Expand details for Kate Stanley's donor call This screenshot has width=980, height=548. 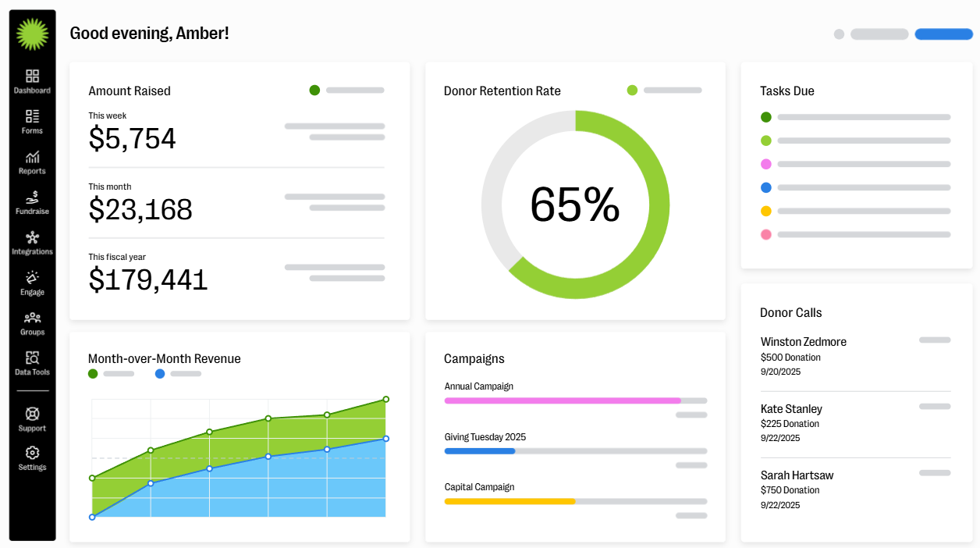[x=934, y=407]
